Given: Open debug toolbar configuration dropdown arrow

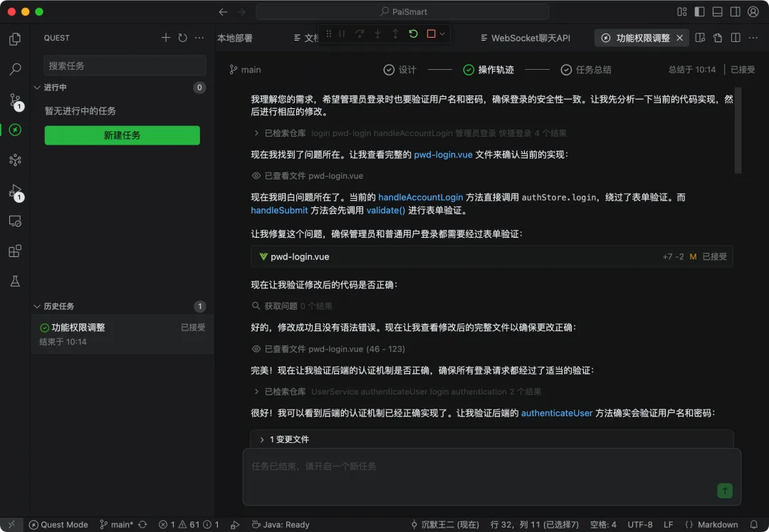Looking at the screenshot, I should [x=442, y=34].
